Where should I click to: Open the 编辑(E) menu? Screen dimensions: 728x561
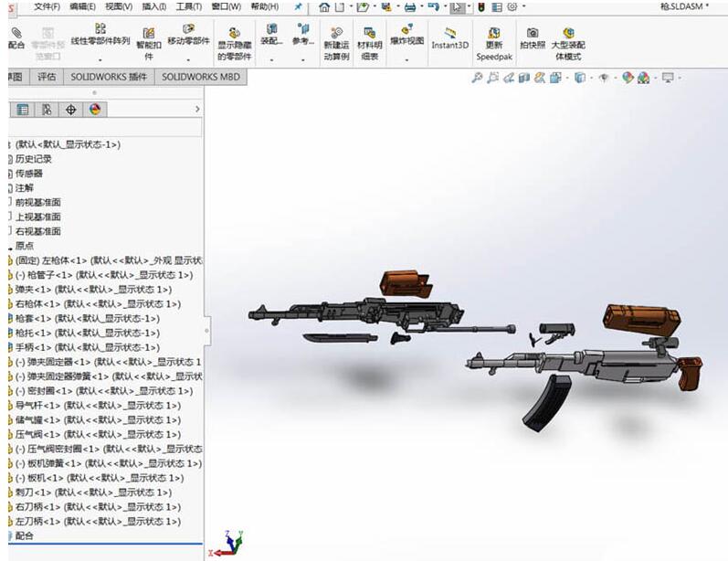tap(82, 6)
